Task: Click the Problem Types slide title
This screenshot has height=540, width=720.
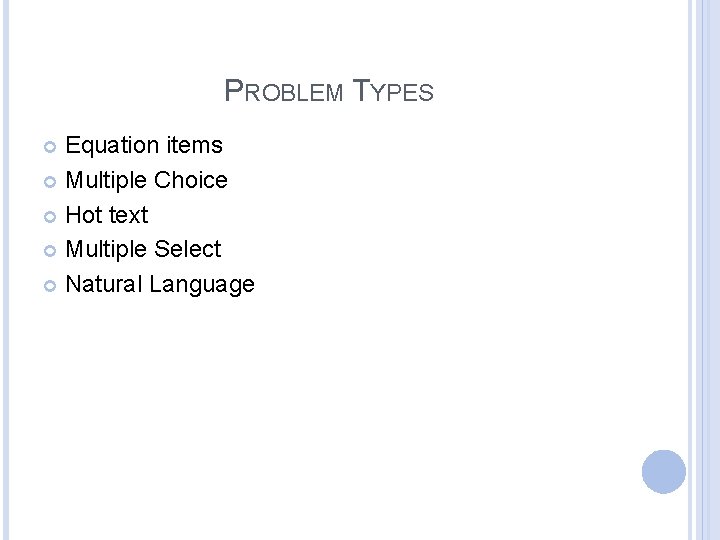Action: (329, 90)
